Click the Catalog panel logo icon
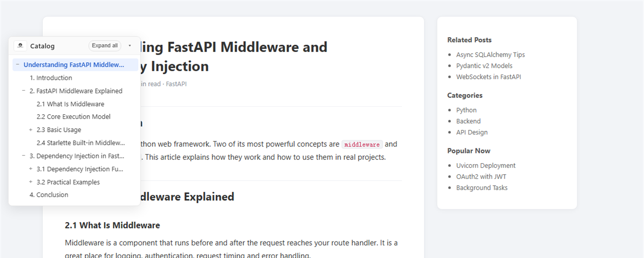The width and height of the screenshot is (644, 258). [20, 46]
